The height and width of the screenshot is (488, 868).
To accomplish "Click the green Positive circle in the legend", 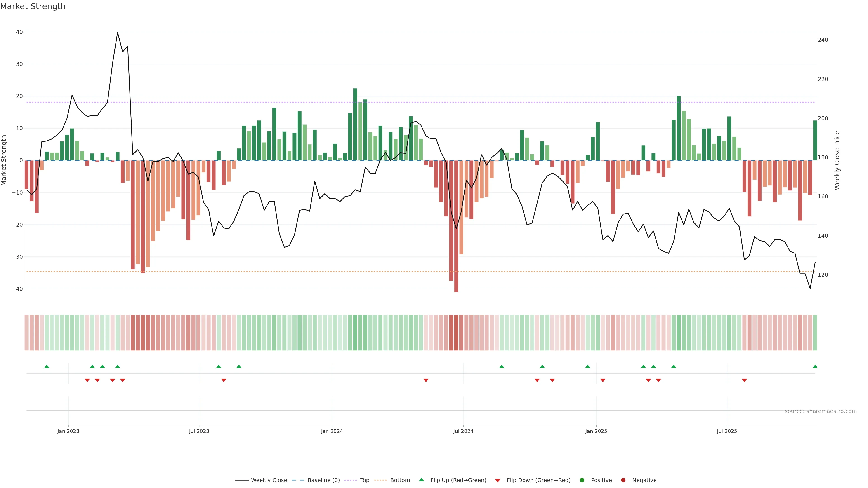I will click(582, 480).
